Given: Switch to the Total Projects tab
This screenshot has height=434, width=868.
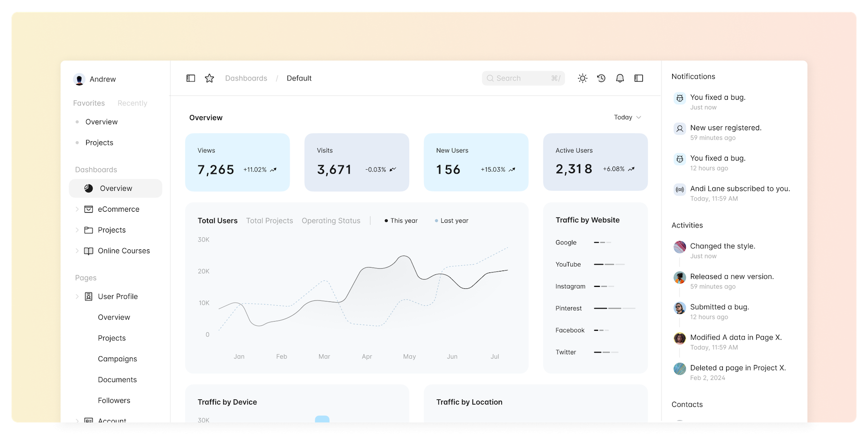Looking at the screenshot, I should 269,221.
